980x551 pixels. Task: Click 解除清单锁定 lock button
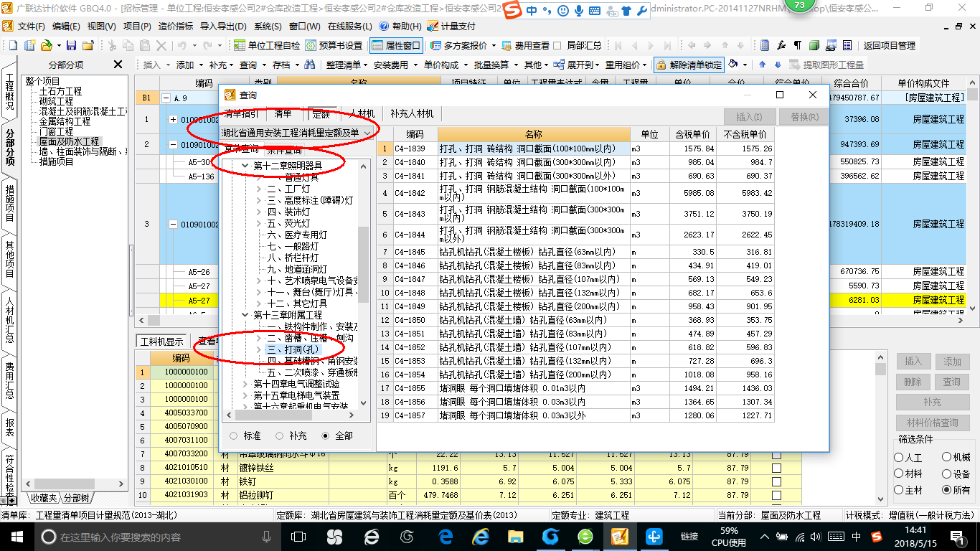pyautogui.click(x=689, y=65)
